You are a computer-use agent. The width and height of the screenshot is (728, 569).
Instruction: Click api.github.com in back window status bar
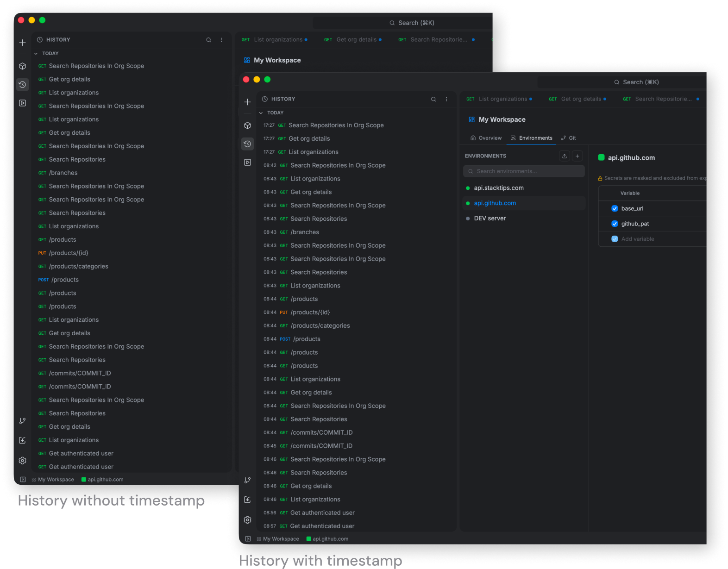[102, 480]
